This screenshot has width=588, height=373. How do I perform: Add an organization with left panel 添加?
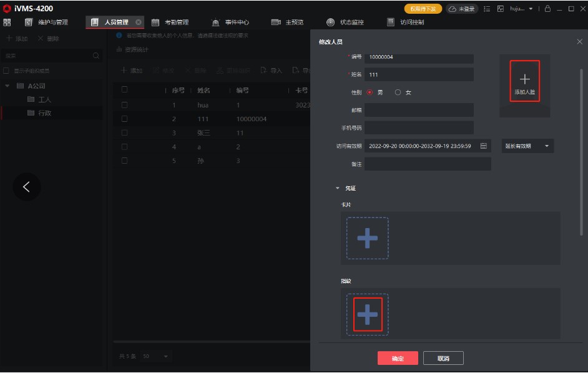click(x=17, y=38)
